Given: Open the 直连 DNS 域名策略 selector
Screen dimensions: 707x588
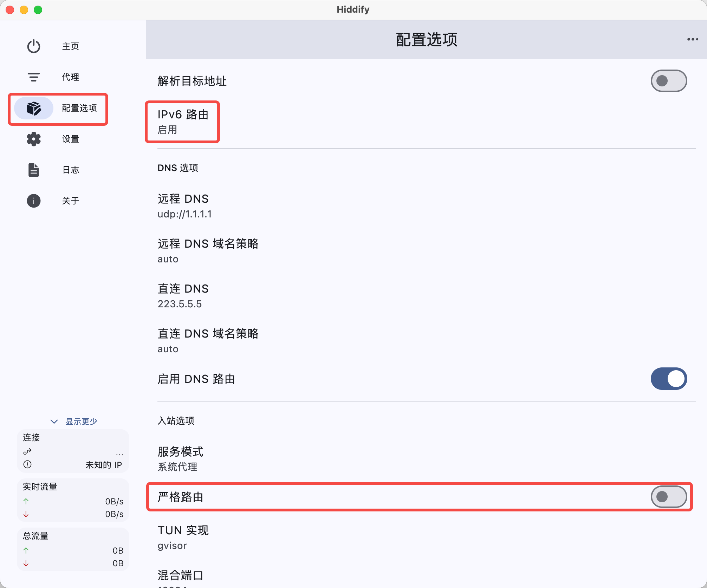Looking at the screenshot, I should [x=427, y=341].
